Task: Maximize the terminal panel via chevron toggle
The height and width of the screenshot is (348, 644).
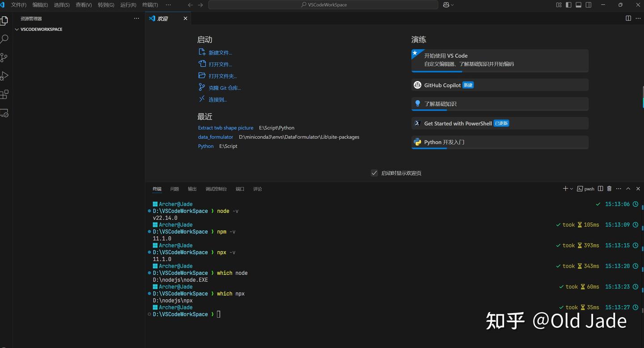Action: [x=628, y=188]
